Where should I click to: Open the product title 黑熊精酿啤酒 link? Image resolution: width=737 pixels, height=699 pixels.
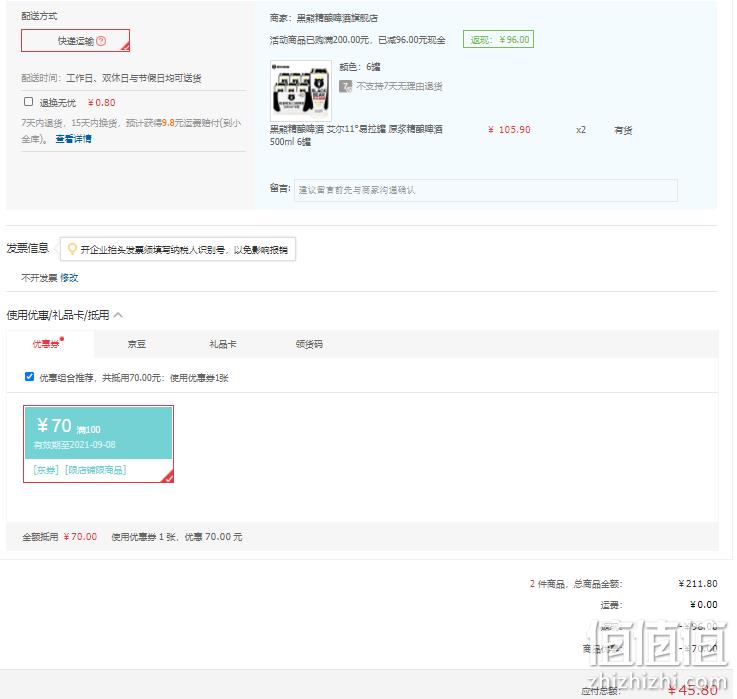tap(356, 135)
